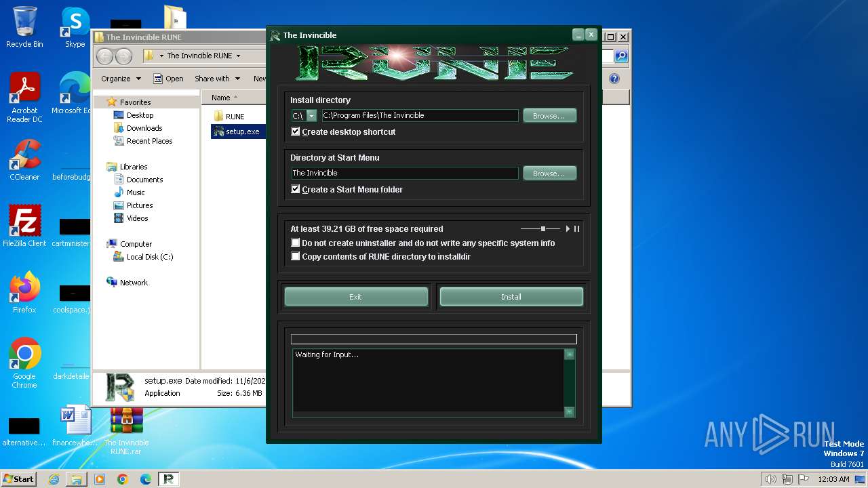This screenshot has width=868, height=488.
Task: Open Internet Explorer from the taskbar
Action: coord(54,479)
